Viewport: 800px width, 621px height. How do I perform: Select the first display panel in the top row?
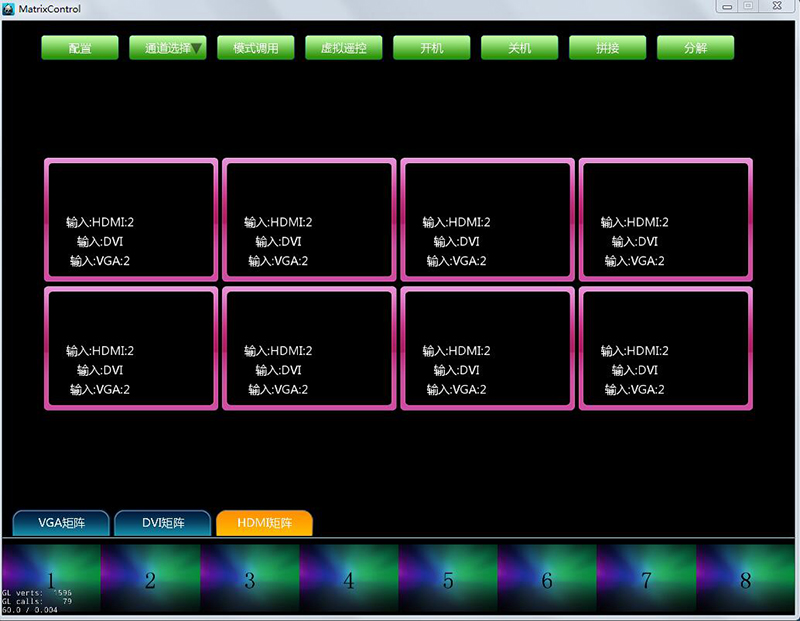131,220
